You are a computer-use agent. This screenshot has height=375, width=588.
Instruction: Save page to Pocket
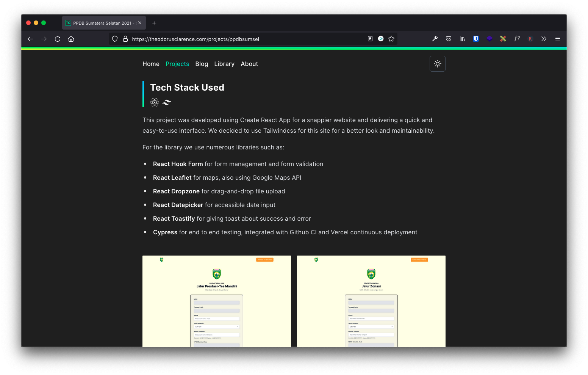click(x=449, y=39)
